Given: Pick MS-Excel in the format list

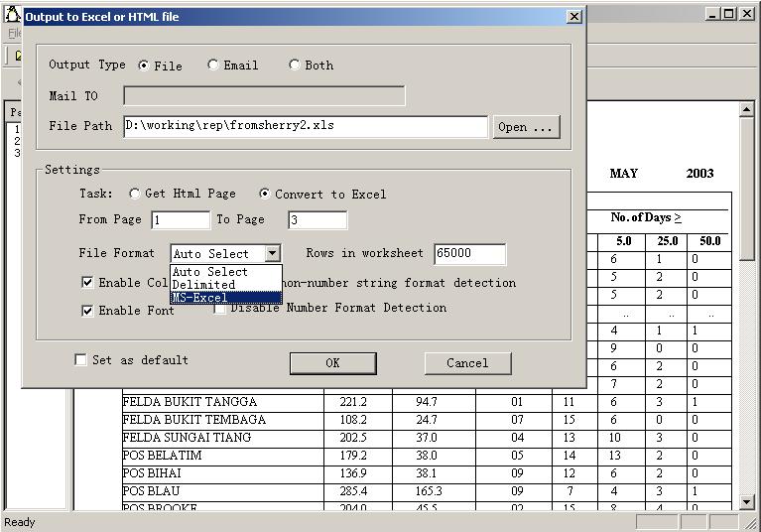Looking at the screenshot, I should (x=225, y=297).
